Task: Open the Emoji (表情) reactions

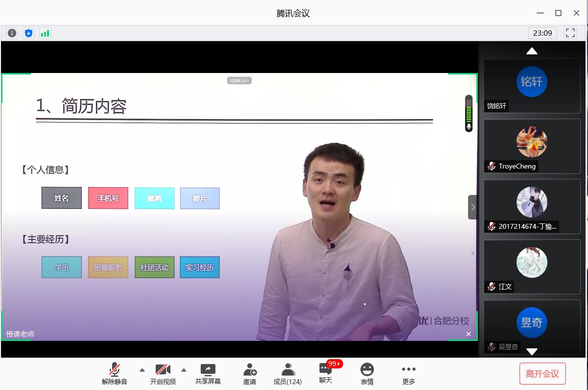Action: (x=367, y=374)
